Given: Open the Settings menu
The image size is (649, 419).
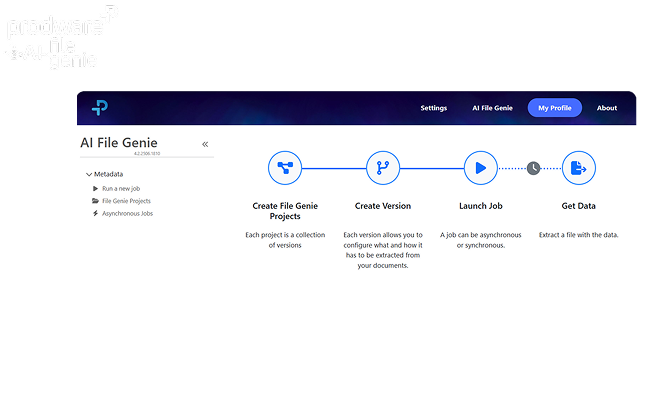Looking at the screenshot, I should tap(434, 108).
